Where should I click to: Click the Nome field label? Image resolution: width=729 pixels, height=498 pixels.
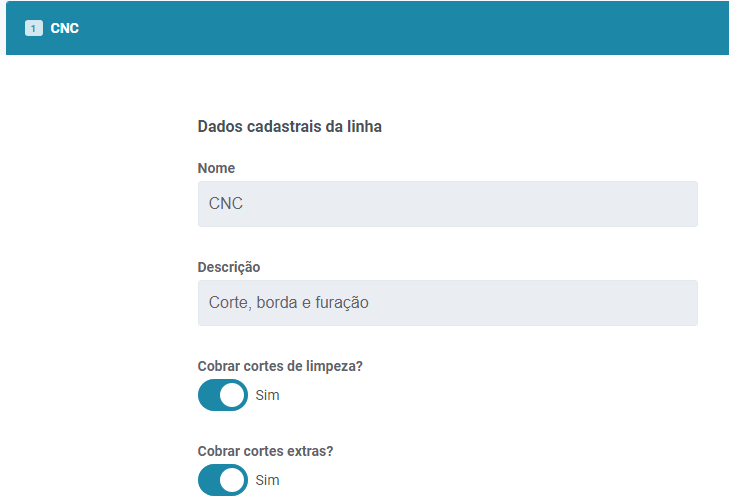point(217,168)
